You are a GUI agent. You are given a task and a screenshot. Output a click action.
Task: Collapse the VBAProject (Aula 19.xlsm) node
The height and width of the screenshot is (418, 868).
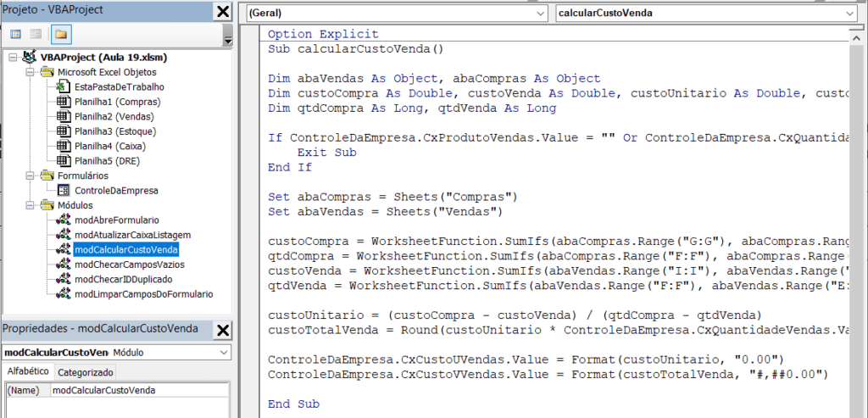click(14, 58)
